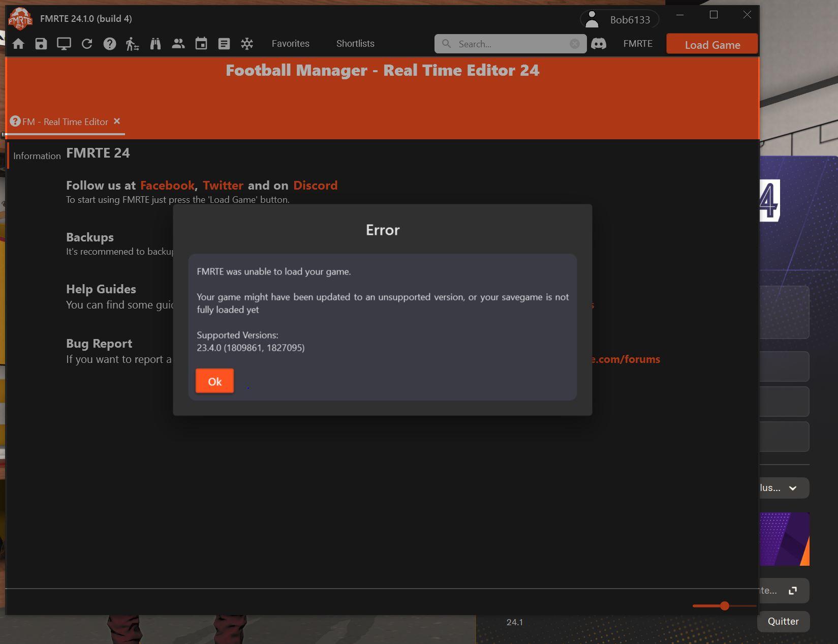Click the Refresh reload icon
This screenshot has height=644, width=838.
(x=87, y=44)
